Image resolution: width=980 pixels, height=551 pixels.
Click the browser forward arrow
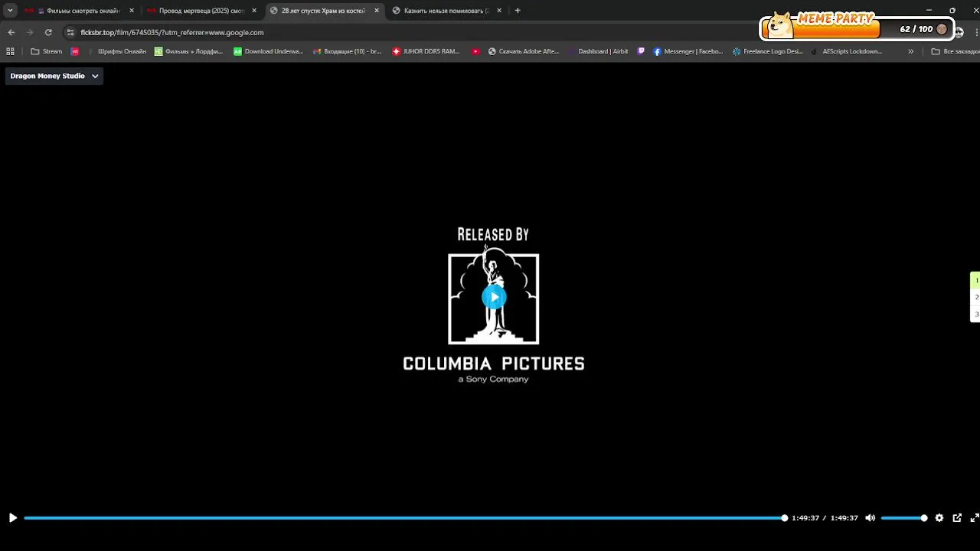click(30, 32)
